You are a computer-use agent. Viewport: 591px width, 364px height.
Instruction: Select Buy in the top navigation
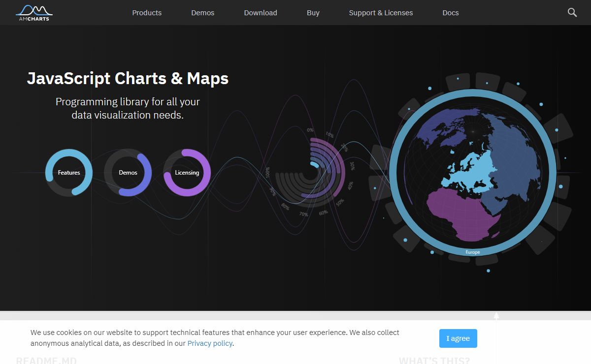coord(313,13)
